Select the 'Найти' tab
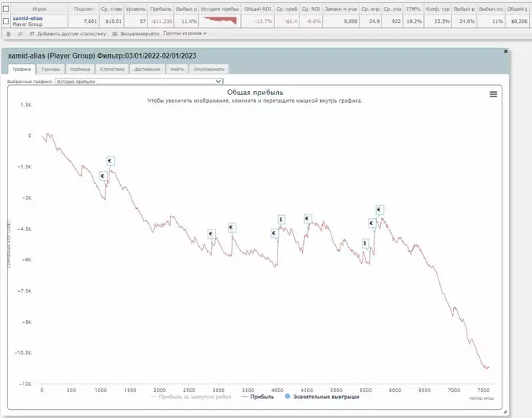The image size is (532, 418). click(177, 69)
